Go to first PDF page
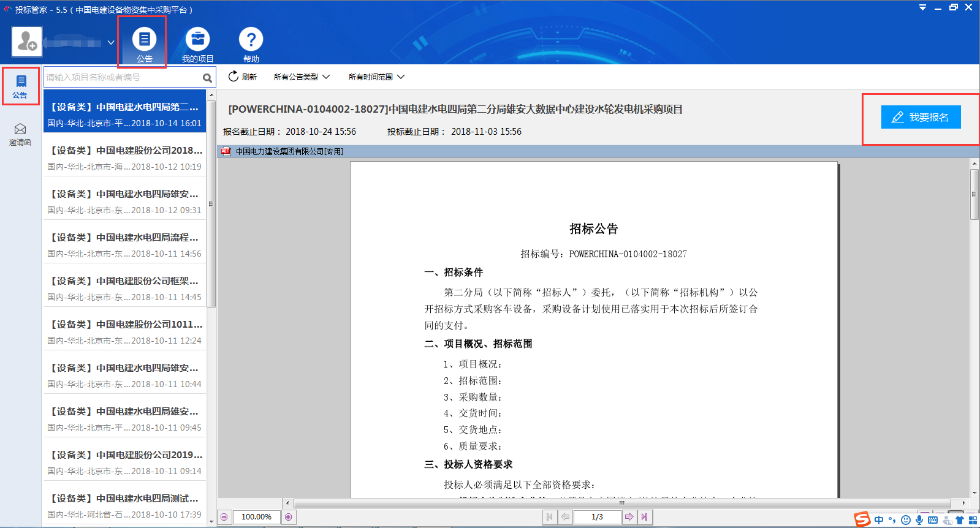The width and height of the screenshot is (980, 528). pyautogui.click(x=549, y=517)
